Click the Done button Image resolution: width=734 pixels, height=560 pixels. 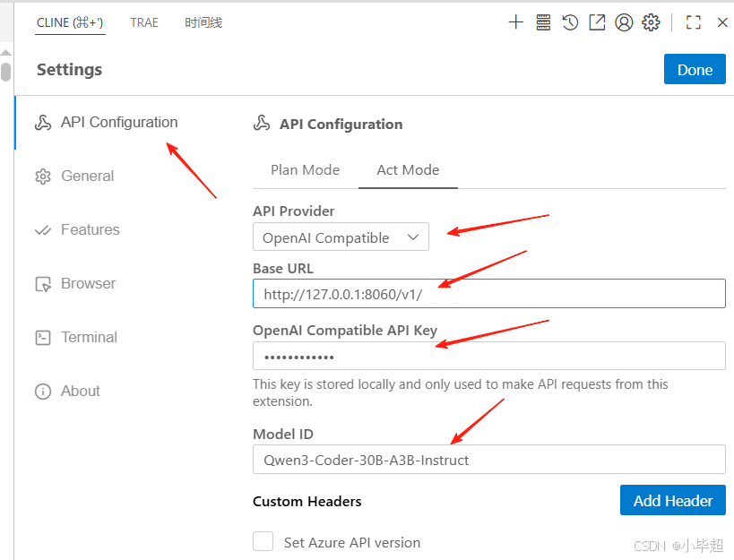pos(695,69)
